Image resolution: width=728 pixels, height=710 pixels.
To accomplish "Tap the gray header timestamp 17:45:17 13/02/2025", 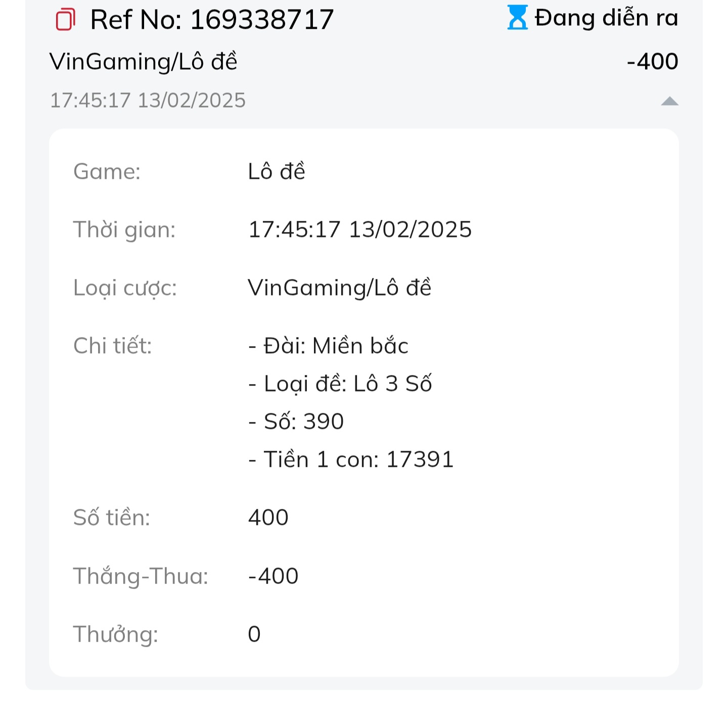I will 148,100.
